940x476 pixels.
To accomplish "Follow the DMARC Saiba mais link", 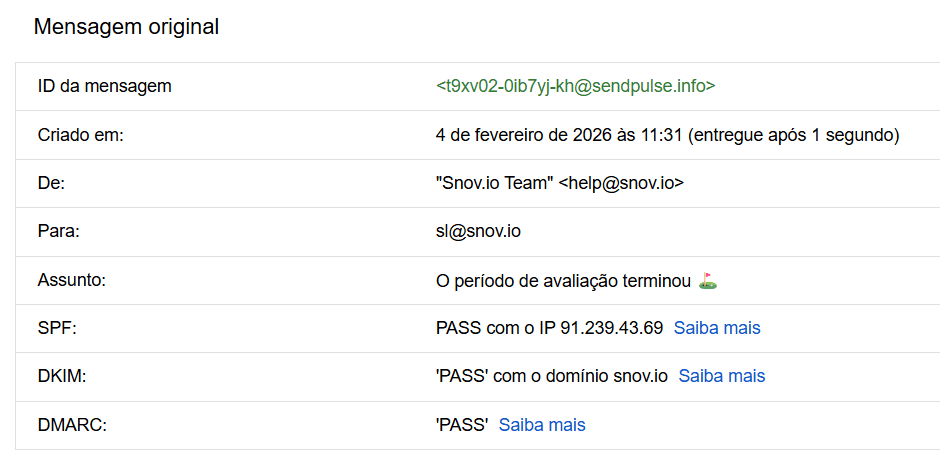I will [542, 425].
